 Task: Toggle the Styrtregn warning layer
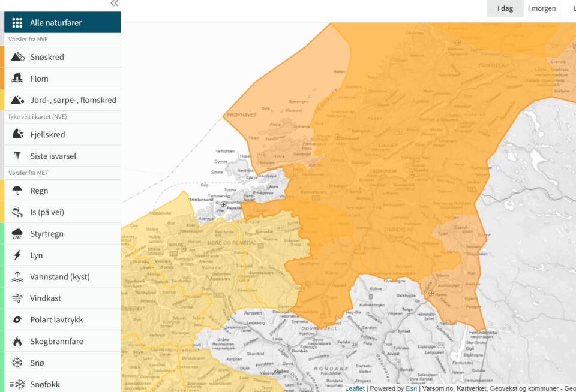(47, 234)
